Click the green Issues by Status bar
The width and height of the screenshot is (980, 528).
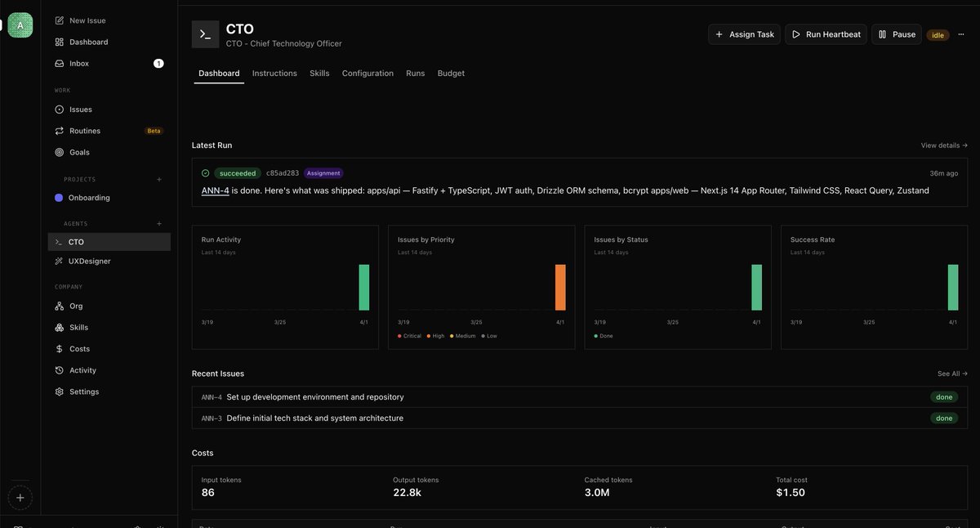pos(757,288)
